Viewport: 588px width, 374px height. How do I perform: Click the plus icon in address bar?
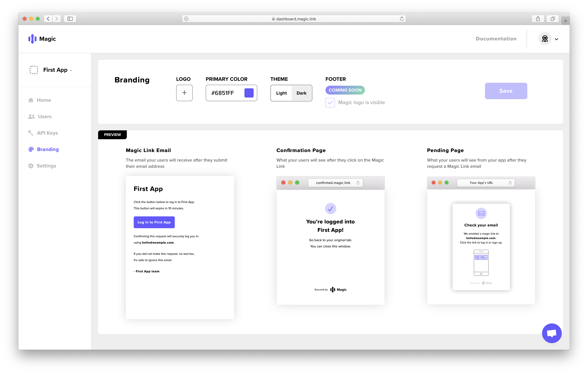[x=186, y=19]
